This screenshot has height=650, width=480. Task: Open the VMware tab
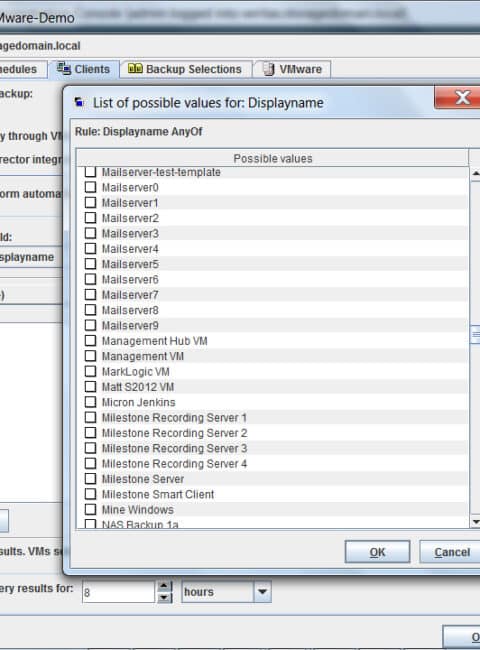coord(292,69)
